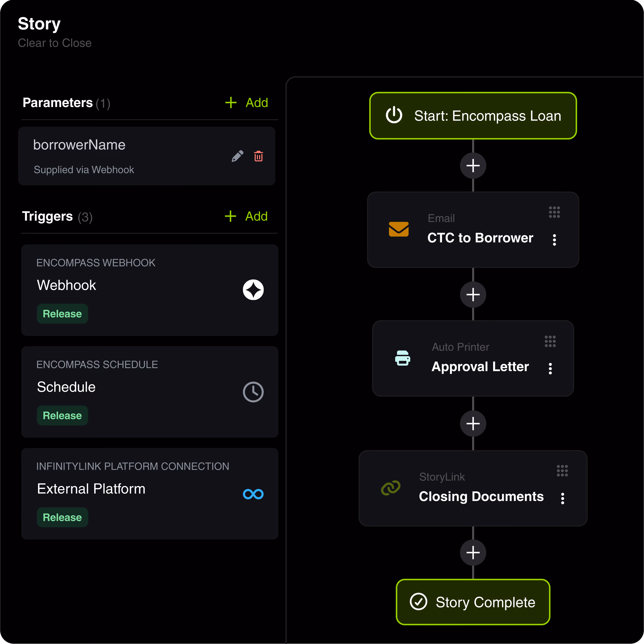Image resolution: width=644 pixels, height=644 pixels.
Task: Click the External Platform infinity icon
Action: tap(253, 494)
